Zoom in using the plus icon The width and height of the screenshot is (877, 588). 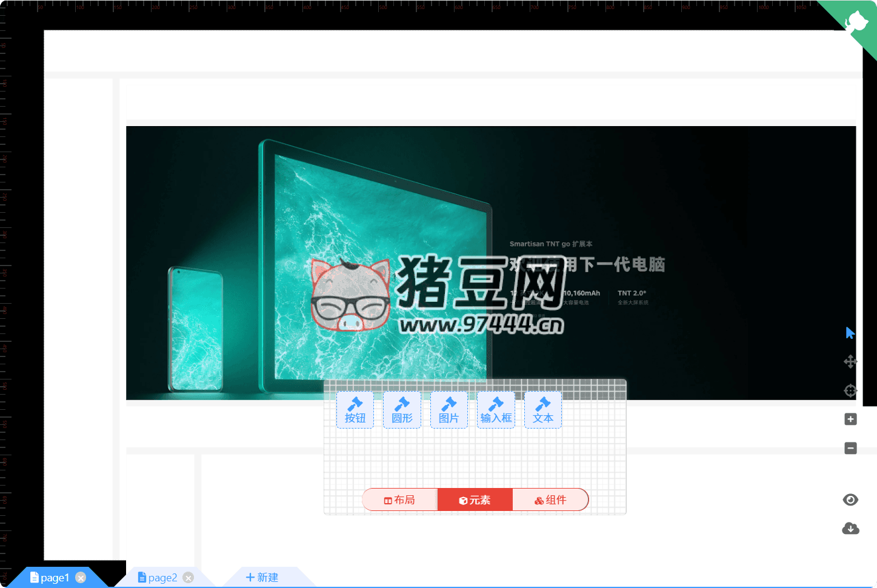point(850,419)
